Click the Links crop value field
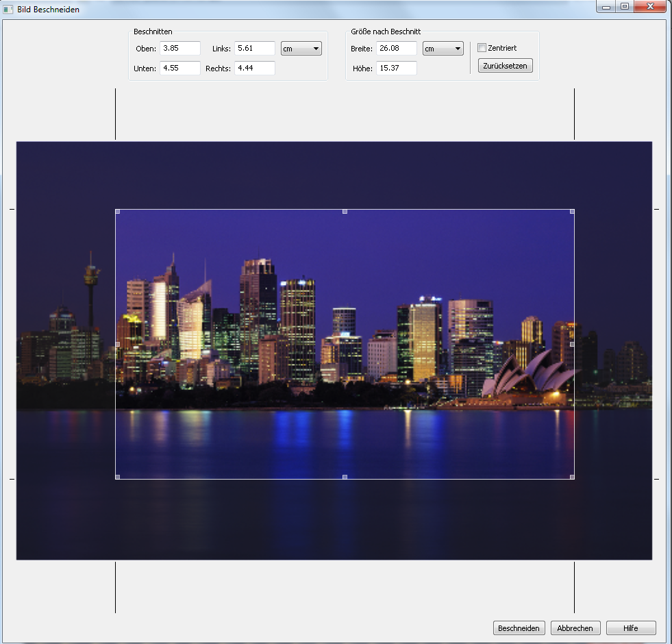672x644 pixels. tap(255, 48)
